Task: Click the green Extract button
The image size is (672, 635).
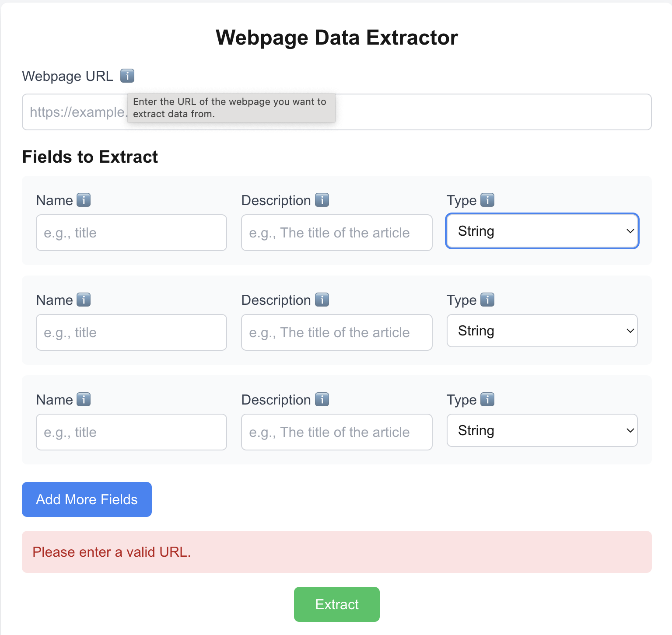Action: (336, 604)
